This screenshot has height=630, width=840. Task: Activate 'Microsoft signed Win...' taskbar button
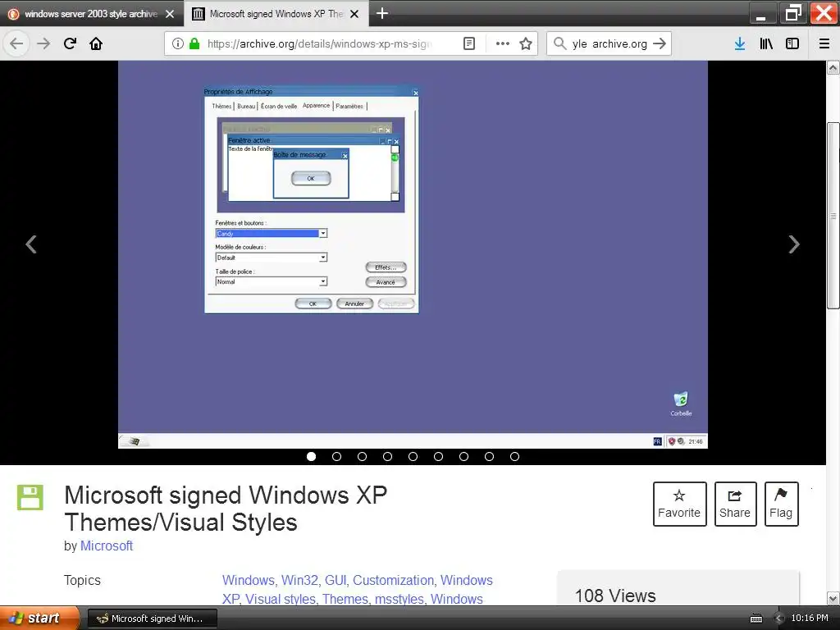coord(152,619)
